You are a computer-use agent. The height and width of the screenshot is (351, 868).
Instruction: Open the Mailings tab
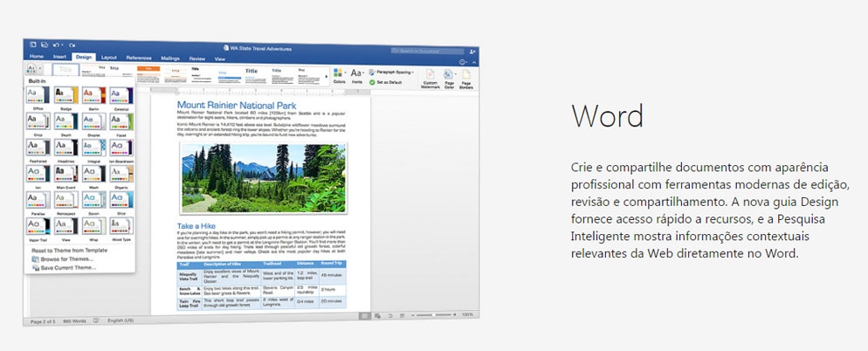tap(170, 58)
